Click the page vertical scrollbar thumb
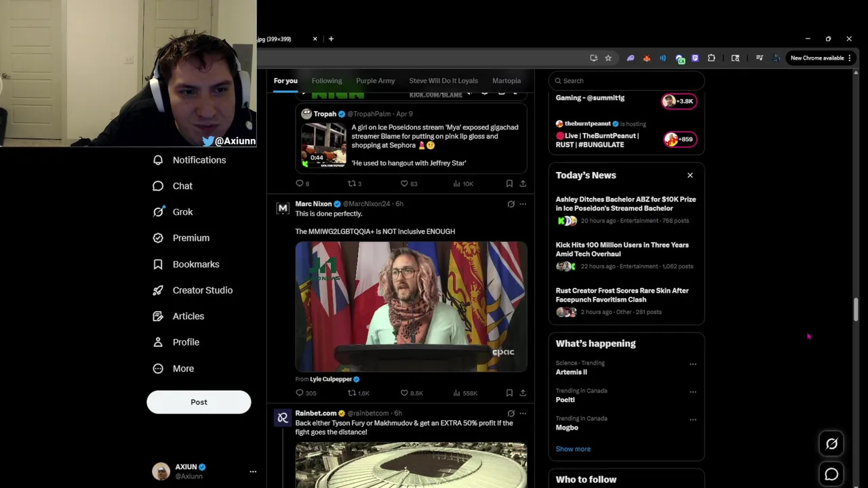 point(856,310)
